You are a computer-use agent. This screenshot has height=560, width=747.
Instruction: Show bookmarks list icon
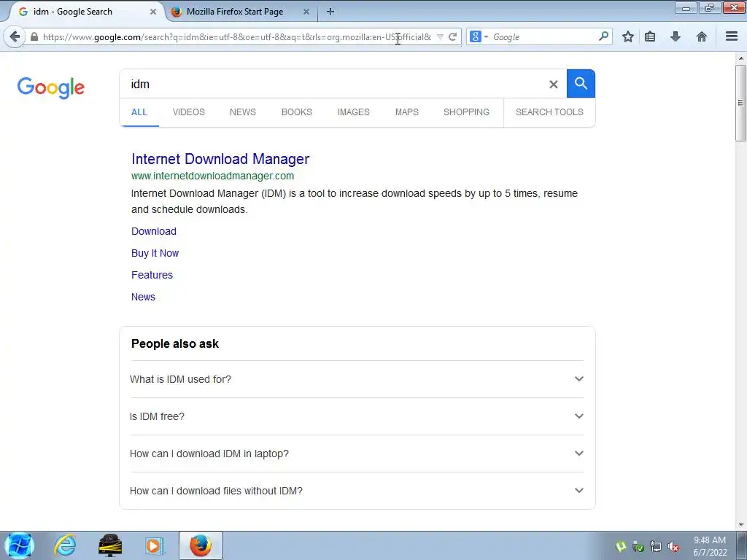[x=650, y=36]
